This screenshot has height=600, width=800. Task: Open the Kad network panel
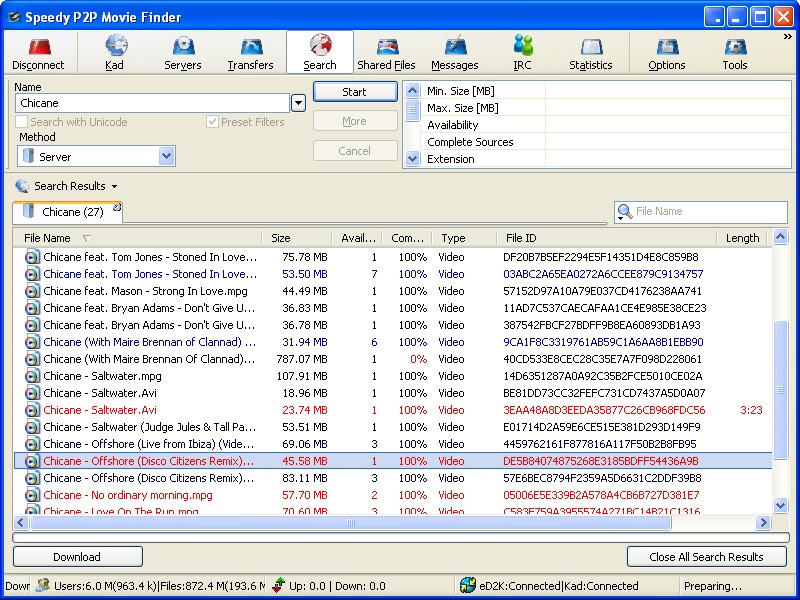tap(115, 46)
